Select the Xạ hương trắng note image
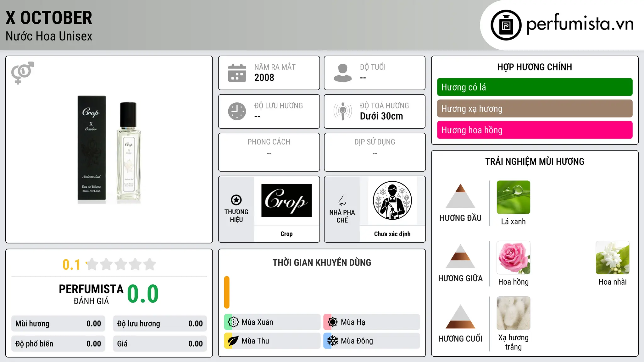The width and height of the screenshot is (644, 362). (514, 313)
